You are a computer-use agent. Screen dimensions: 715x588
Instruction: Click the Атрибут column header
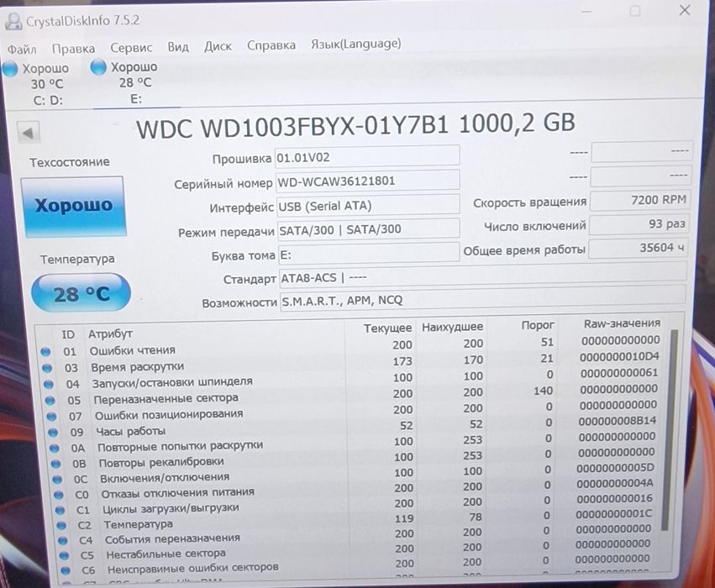pos(110,333)
